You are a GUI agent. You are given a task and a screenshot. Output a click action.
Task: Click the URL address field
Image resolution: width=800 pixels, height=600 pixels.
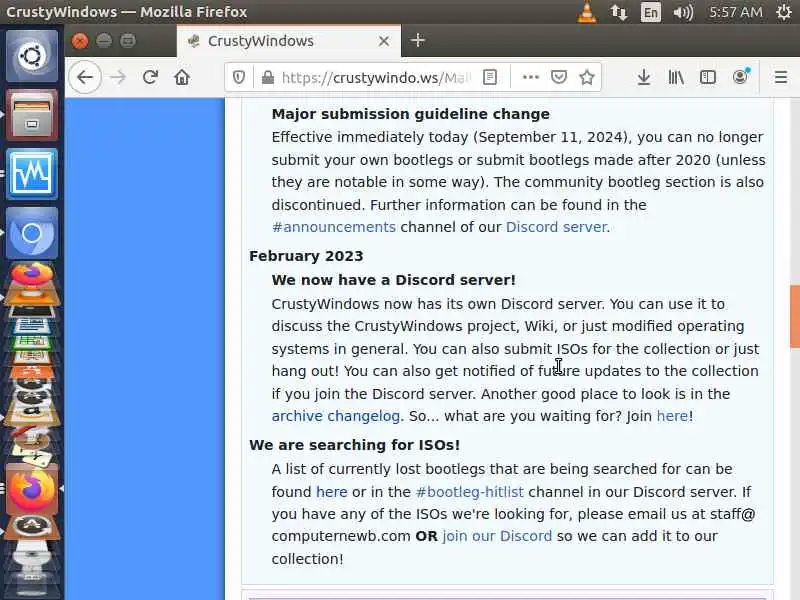coord(376,78)
